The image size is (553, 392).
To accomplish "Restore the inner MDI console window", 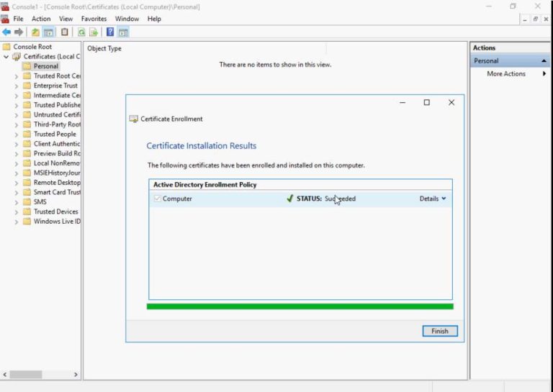I will 536,19.
